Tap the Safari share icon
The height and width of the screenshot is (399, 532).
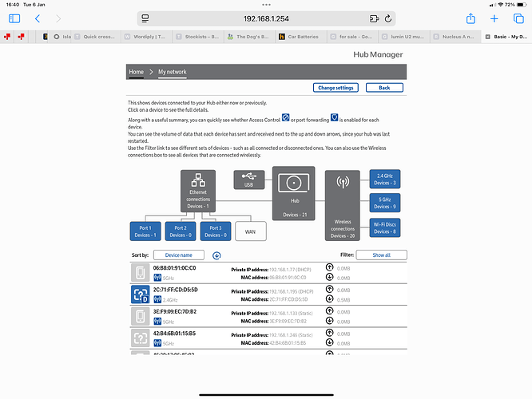point(471,18)
